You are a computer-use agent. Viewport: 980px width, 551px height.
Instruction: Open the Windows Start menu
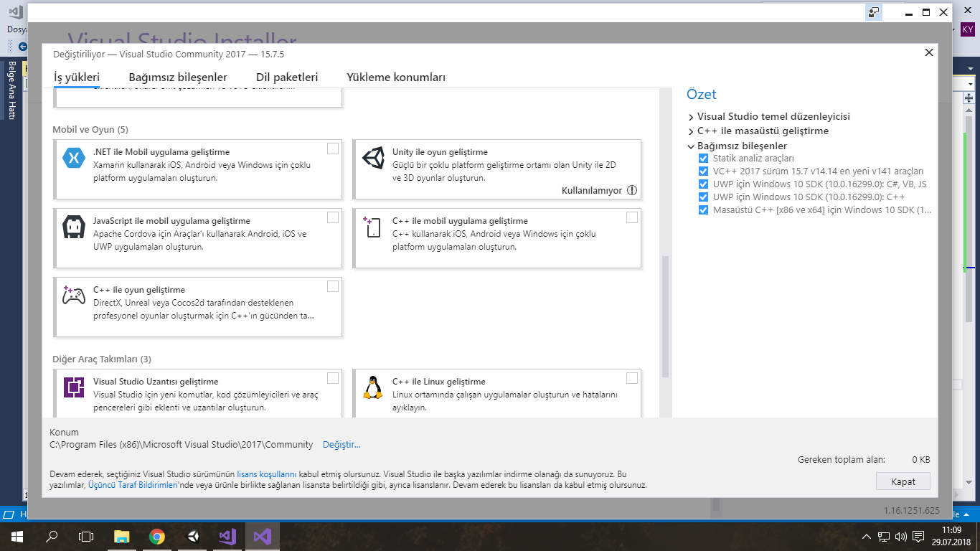[x=17, y=536]
